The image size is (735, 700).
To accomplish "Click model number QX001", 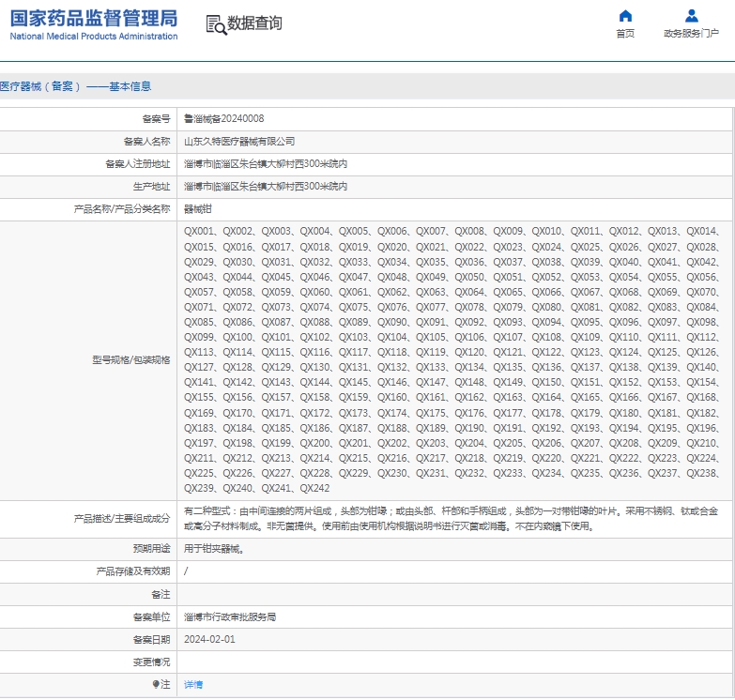I will pyautogui.click(x=199, y=231).
